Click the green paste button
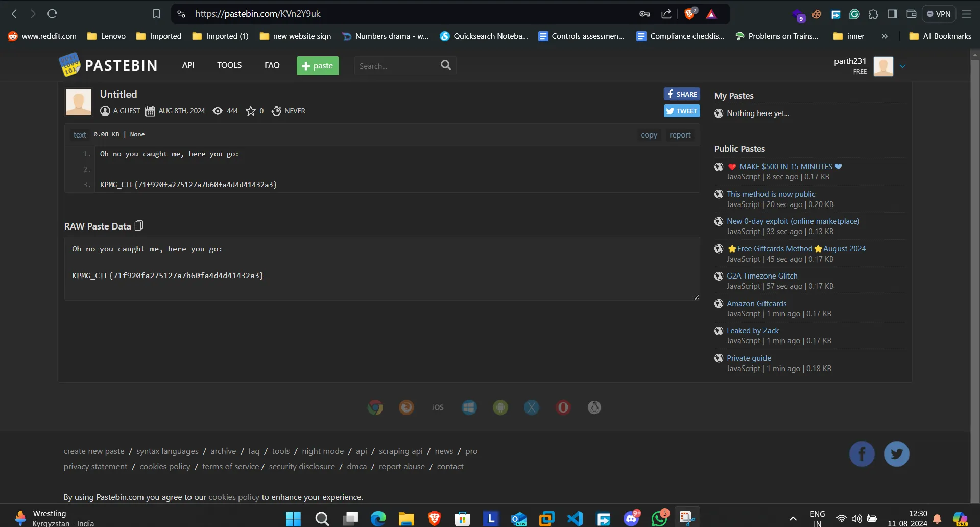 click(x=318, y=66)
